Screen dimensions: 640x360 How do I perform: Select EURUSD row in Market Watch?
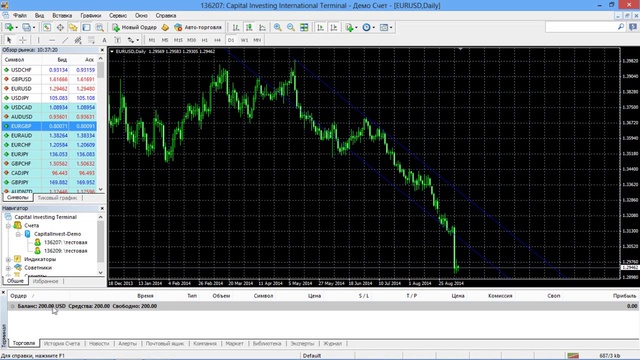click(x=49, y=89)
